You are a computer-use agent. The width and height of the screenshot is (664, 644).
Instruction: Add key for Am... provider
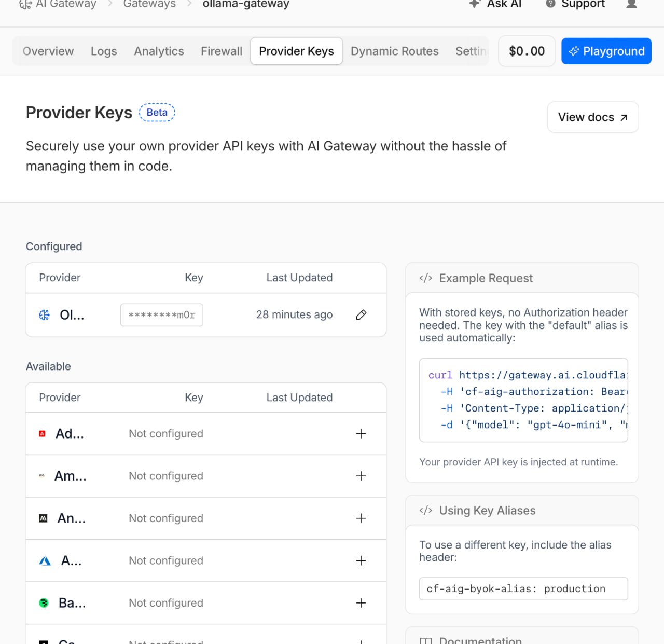coord(361,476)
